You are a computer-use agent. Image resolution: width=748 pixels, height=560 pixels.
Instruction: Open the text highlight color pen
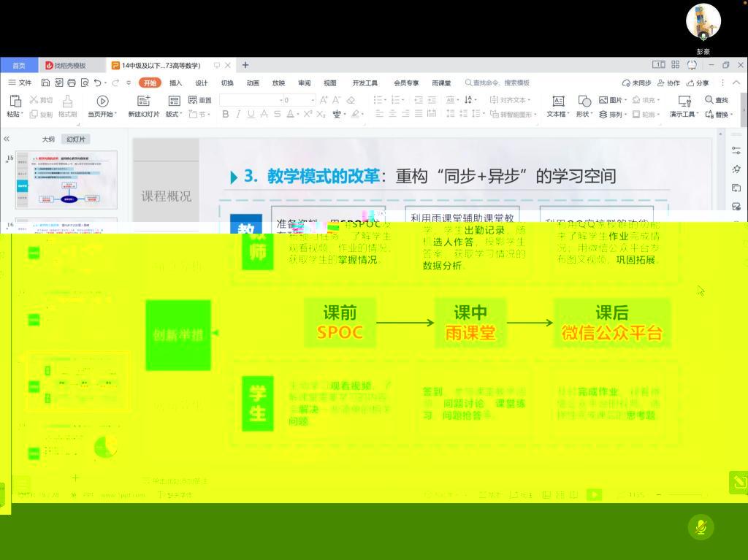[355, 114]
